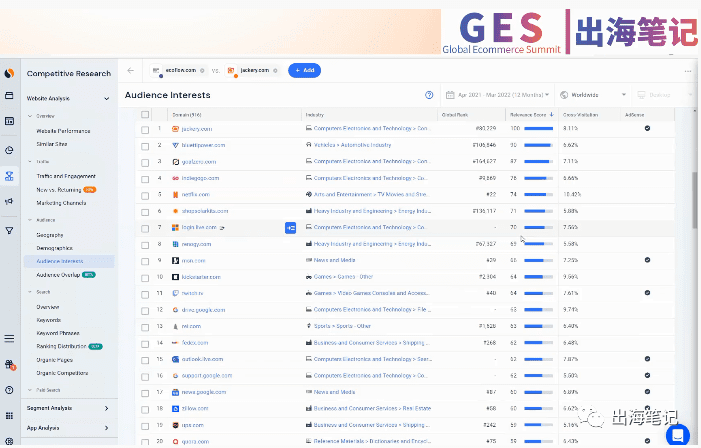This screenshot has height=448, width=701.
Task: Click the relevance score bar for jackery.com
Action: [538, 128]
